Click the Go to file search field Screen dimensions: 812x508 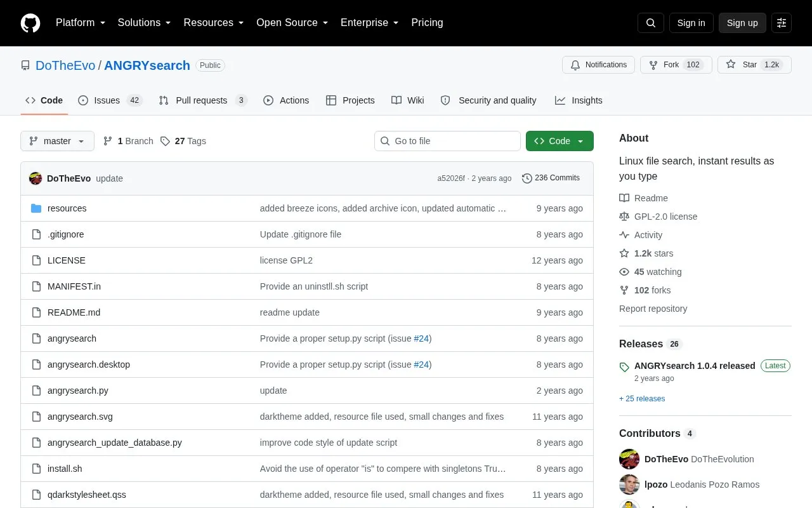[x=447, y=141]
